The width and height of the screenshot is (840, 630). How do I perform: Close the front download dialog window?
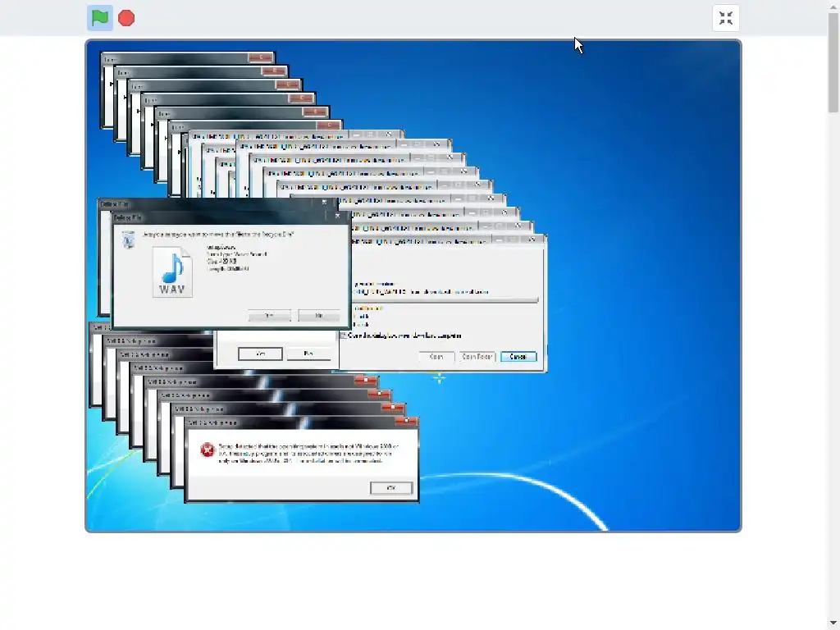click(x=532, y=240)
